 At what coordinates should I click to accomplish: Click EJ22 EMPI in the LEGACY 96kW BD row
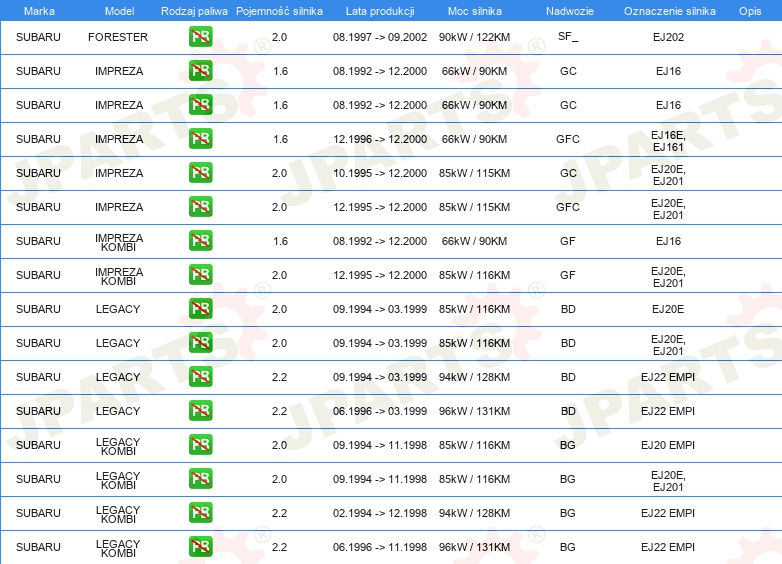668,411
